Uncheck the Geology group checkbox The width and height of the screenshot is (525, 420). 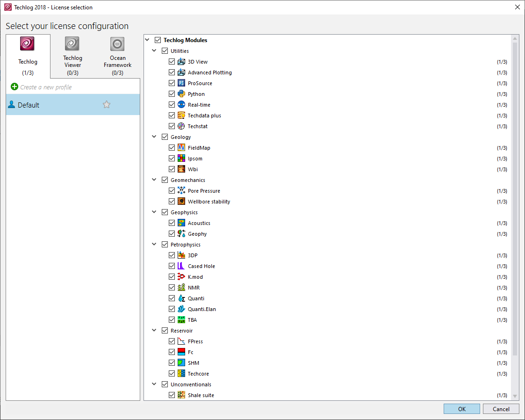click(165, 137)
